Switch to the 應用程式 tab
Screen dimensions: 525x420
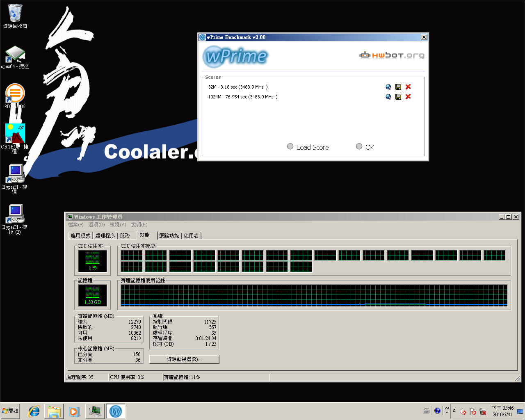click(x=80, y=236)
